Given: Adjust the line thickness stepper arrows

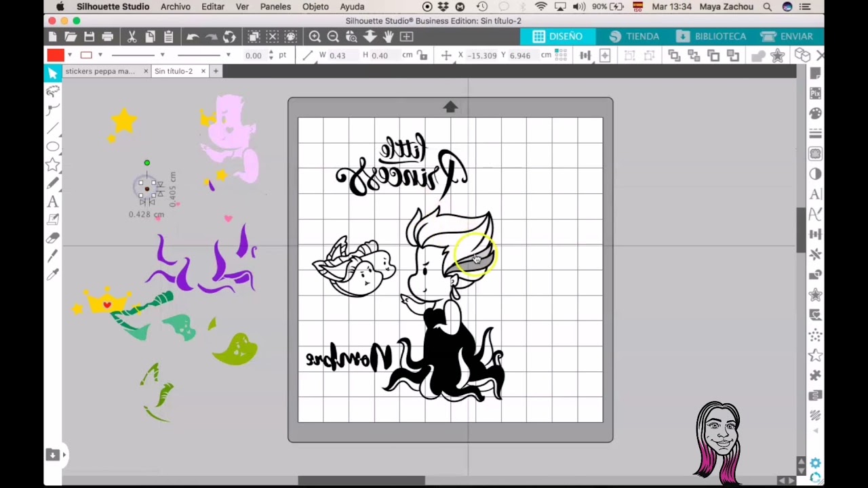Looking at the screenshot, I should pos(271,56).
